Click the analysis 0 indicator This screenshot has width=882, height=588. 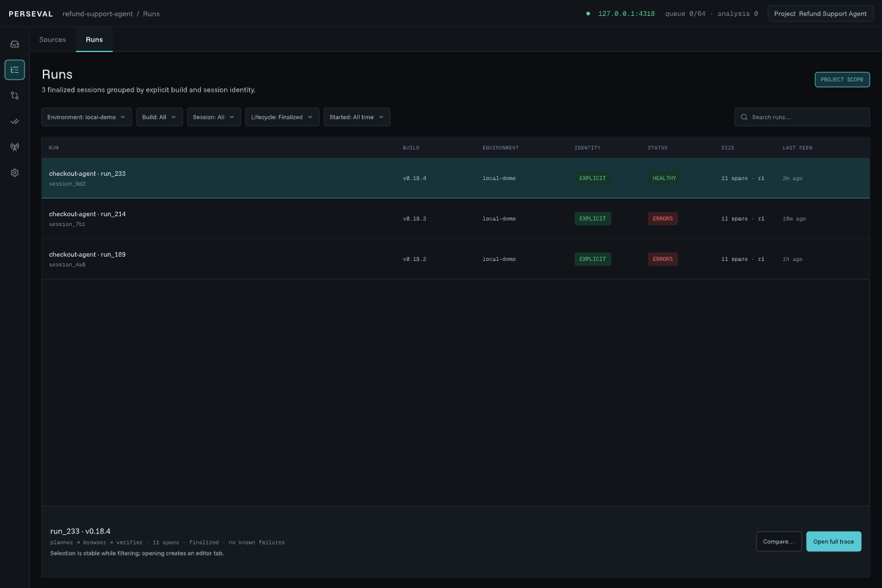[737, 13]
